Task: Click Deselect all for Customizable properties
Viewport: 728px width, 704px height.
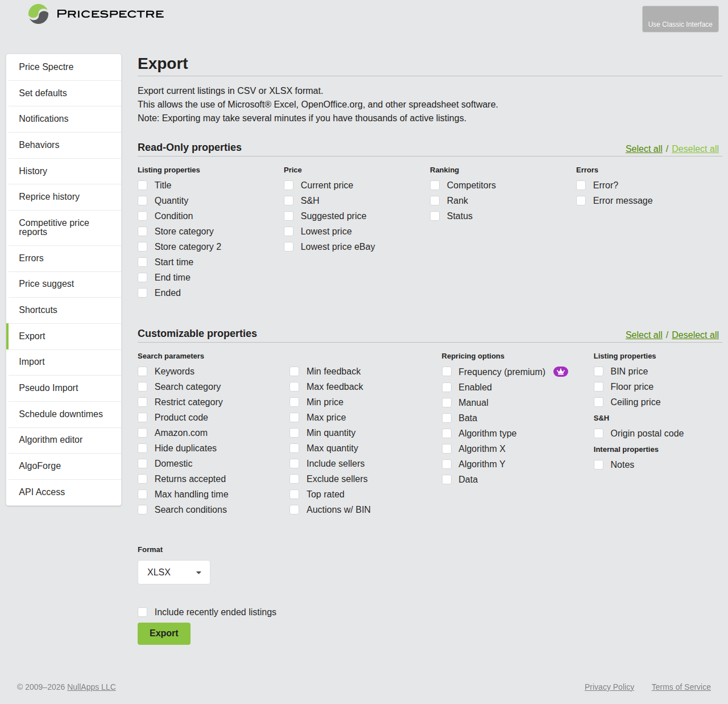Action: click(695, 335)
